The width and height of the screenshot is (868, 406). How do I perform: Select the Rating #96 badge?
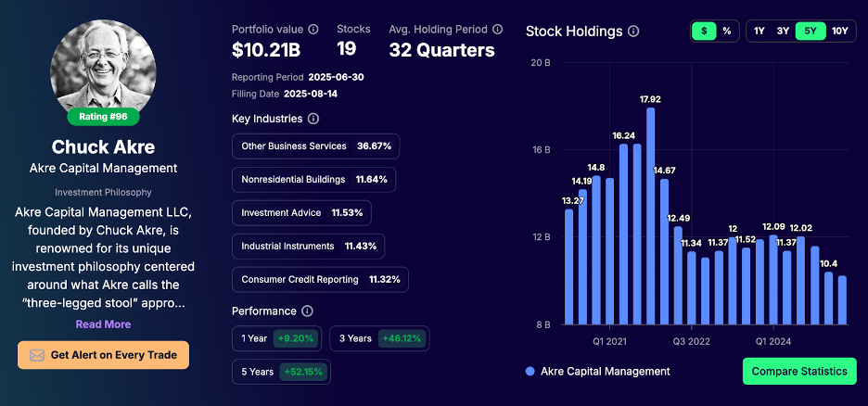[103, 117]
